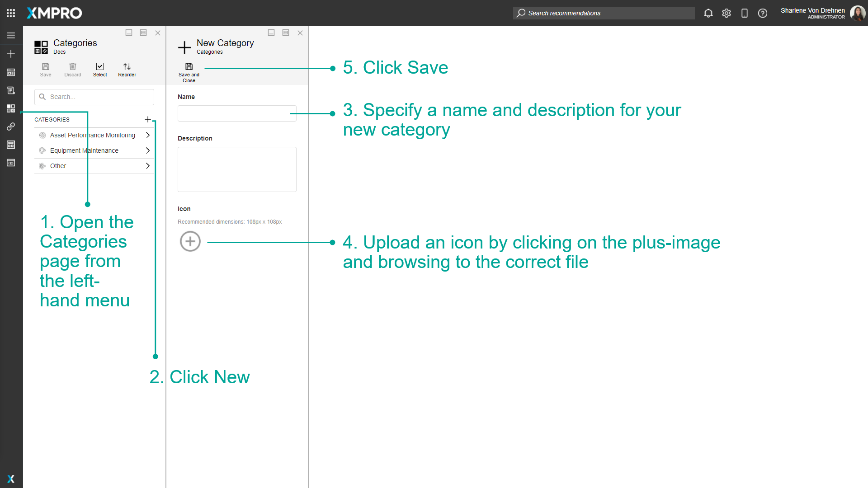Viewport: 868px width, 488px height.
Task: Add new category with plus button
Action: click(x=147, y=119)
